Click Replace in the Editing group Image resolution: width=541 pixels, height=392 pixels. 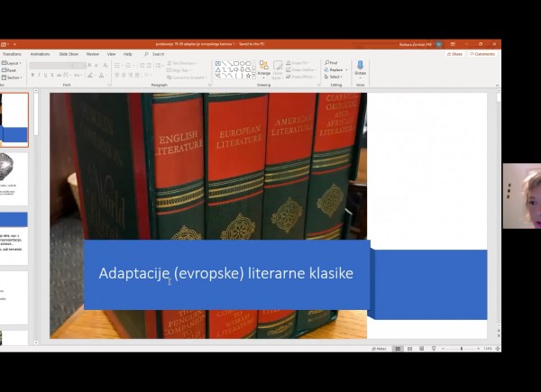click(x=334, y=70)
